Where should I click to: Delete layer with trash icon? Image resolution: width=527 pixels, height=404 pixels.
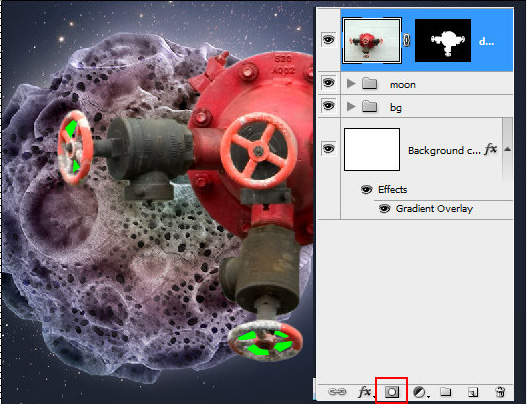point(500,392)
